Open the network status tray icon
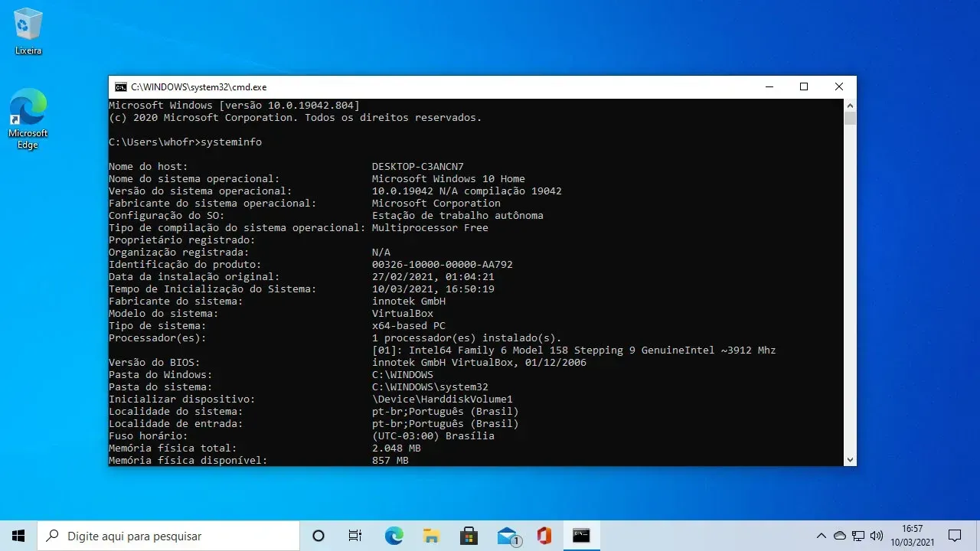The image size is (980, 551). coord(859,536)
